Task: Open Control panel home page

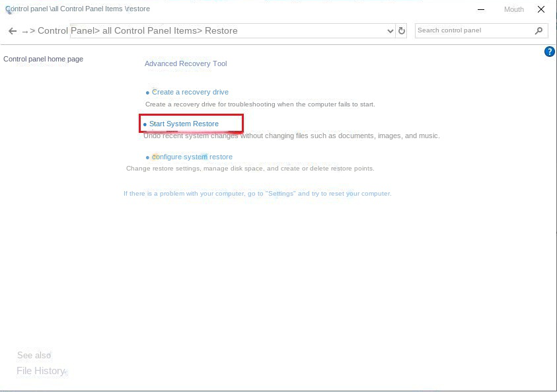Action: click(x=43, y=59)
